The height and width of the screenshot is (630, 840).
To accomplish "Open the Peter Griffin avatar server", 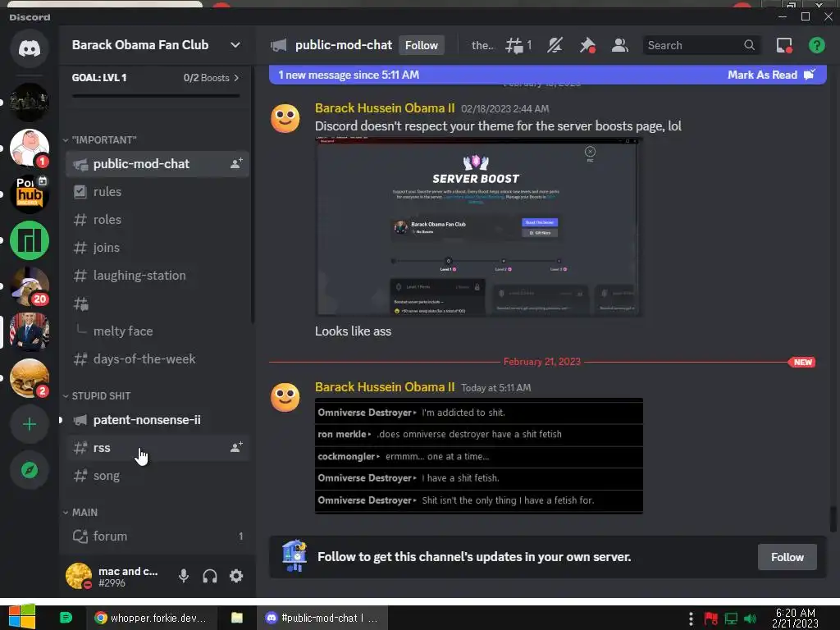I will [30, 148].
